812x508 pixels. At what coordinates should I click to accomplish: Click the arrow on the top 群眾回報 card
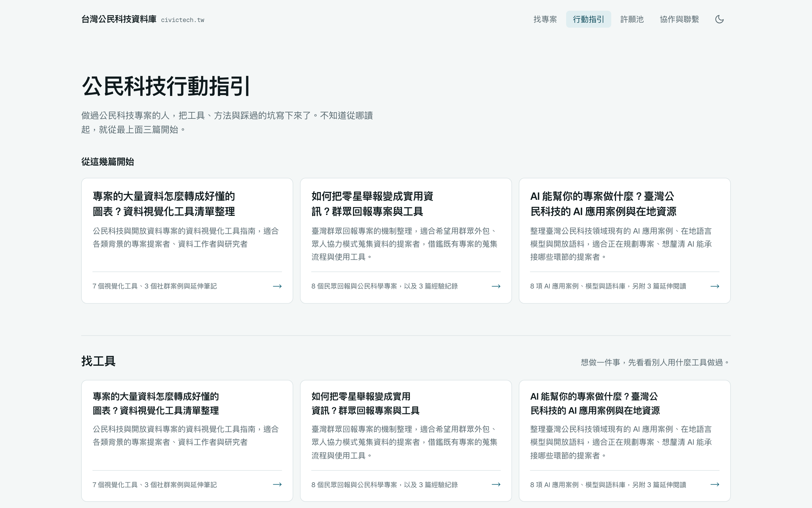496,286
